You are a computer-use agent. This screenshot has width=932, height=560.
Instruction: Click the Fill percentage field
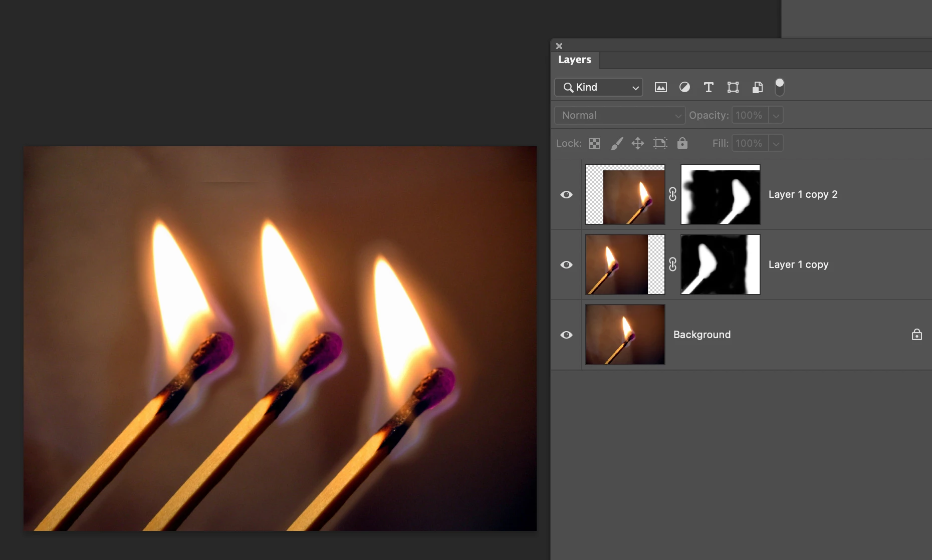pos(750,143)
